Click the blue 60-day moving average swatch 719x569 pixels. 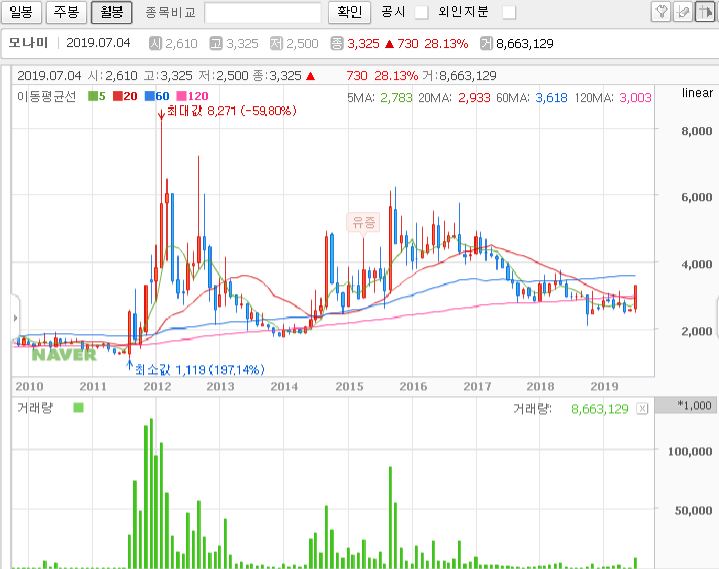pos(149,96)
